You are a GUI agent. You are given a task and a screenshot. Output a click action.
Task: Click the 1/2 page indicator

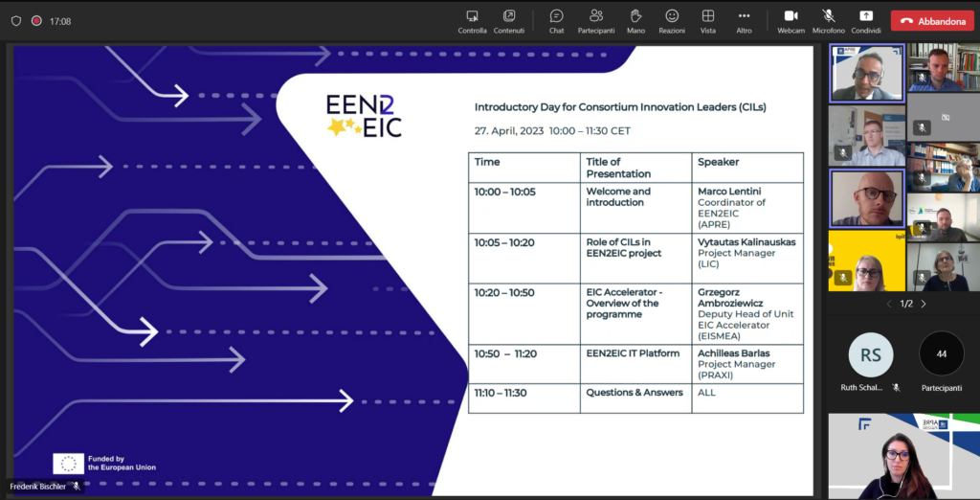pos(906,305)
